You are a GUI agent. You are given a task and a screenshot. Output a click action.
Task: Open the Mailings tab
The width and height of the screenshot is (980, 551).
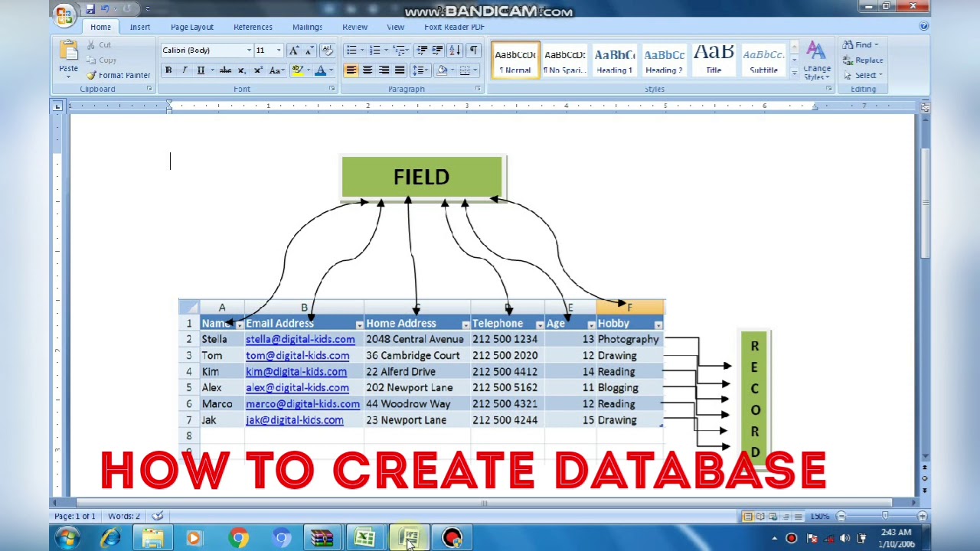[307, 27]
